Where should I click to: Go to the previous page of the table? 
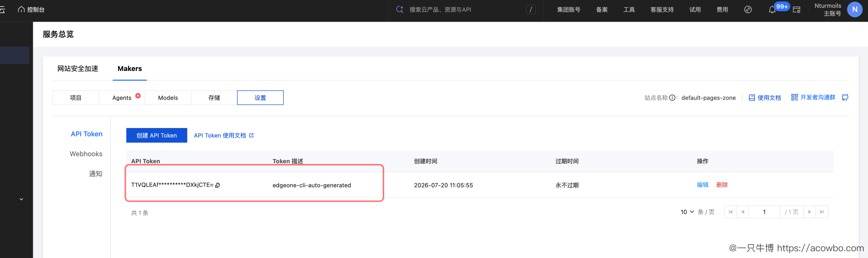coord(743,212)
